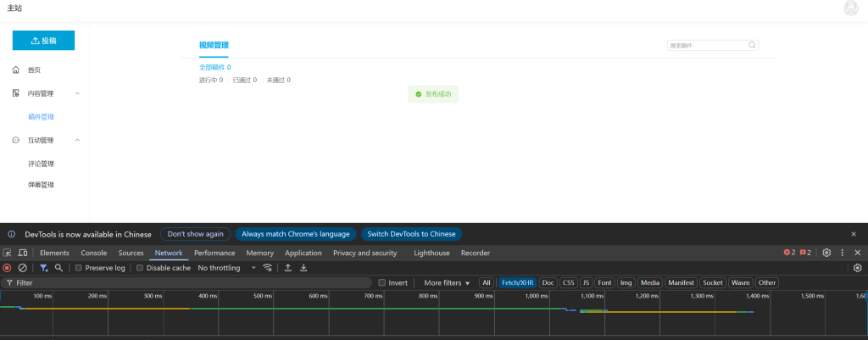Open network conditions wifi icon
Image resolution: width=868 pixels, height=340 pixels.
268,268
